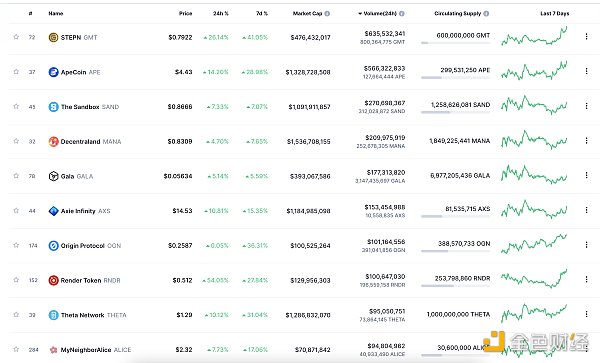Image resolution: width=600 pixels, height=363 pixels.
Task: Click the Axie Infinity logo icon
Action: tap(53, 211)
